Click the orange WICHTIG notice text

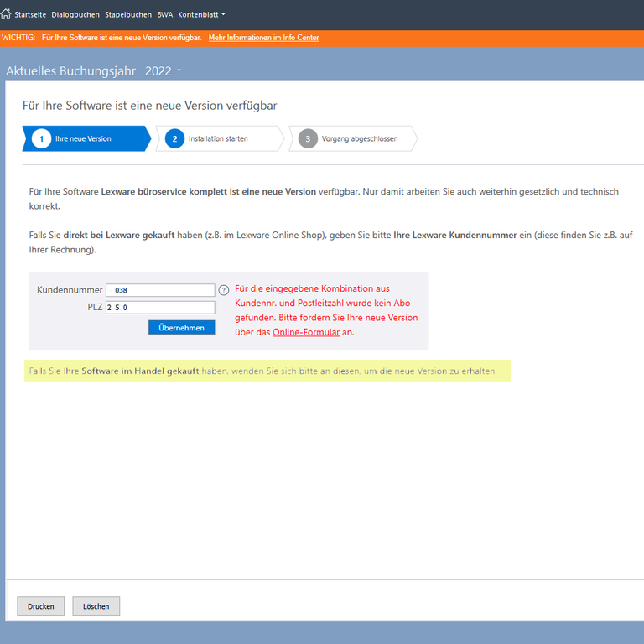(101, 38)
